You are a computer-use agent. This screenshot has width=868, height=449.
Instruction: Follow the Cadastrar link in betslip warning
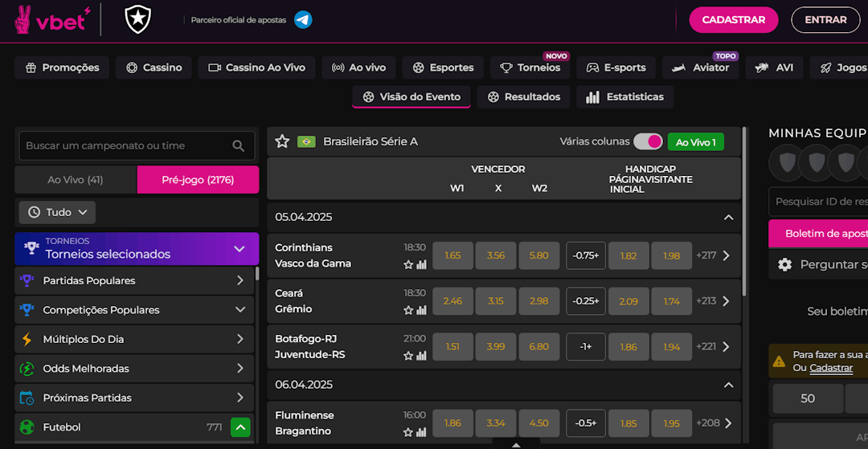(831, 368)
